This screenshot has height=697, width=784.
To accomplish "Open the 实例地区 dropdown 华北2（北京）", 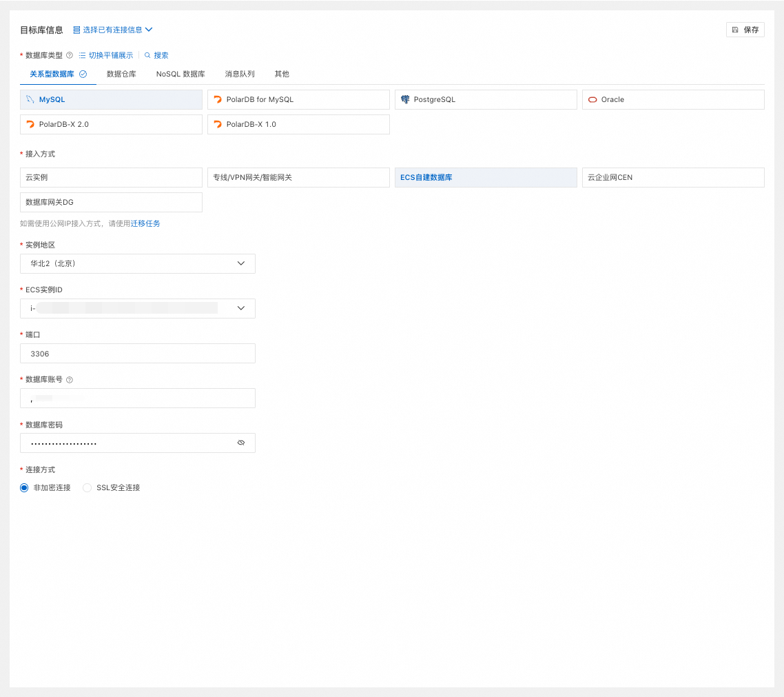I will coord(138,263).
